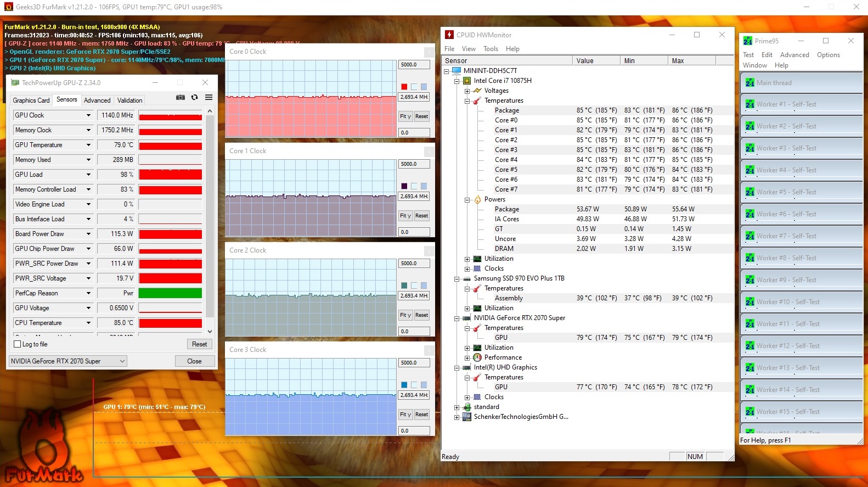
Task: Click Fit y in the Core 3 Clock graph
Action: point(405,415)
